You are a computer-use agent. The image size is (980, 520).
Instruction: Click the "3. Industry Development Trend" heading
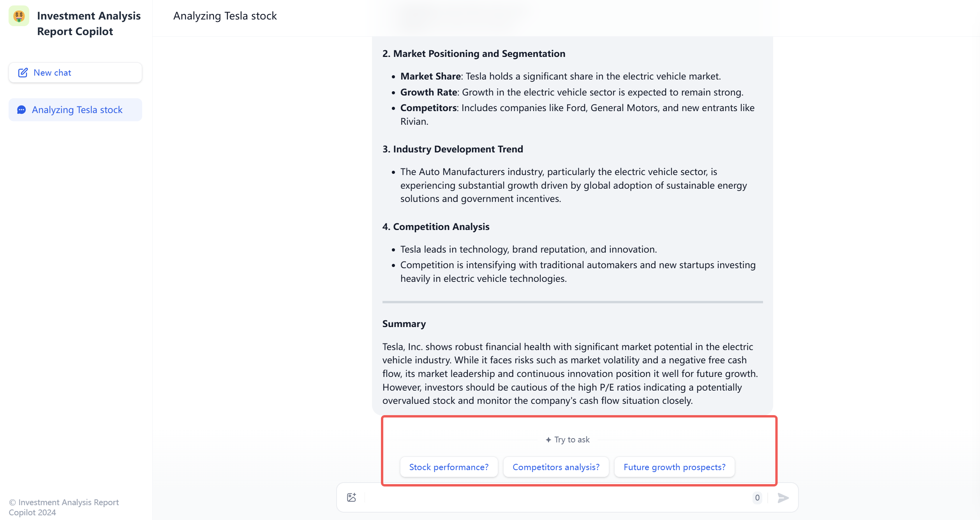point(452,149)
